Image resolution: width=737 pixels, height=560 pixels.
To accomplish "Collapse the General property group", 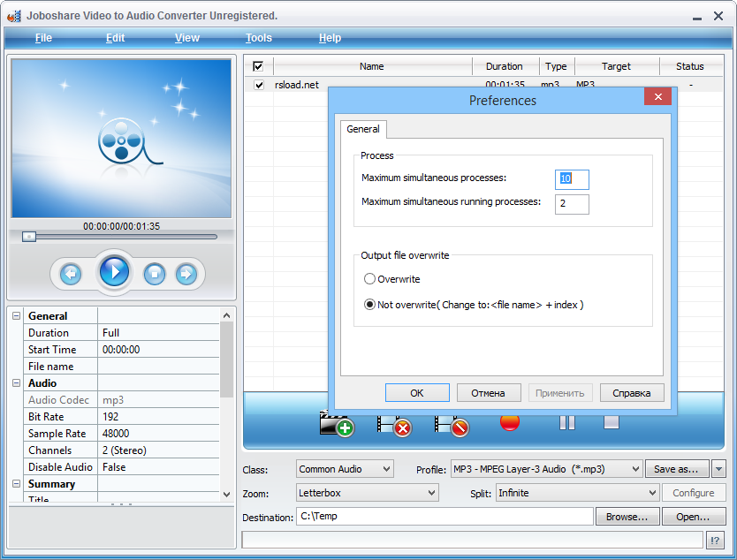I will pos(17,315).
